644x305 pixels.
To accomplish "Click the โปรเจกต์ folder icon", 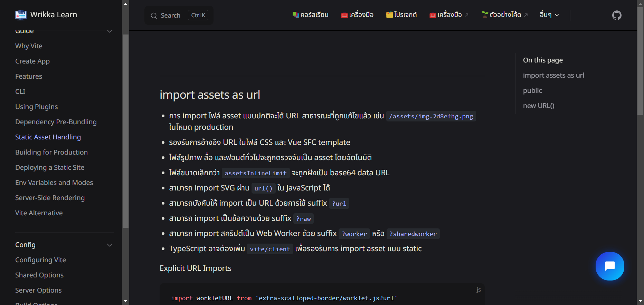I will click(389, 15).
